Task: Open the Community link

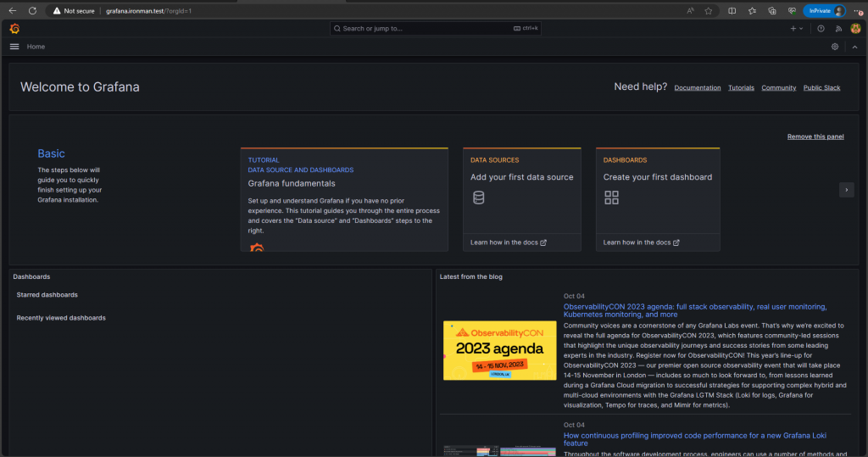Action: click(x=779, y=87)
